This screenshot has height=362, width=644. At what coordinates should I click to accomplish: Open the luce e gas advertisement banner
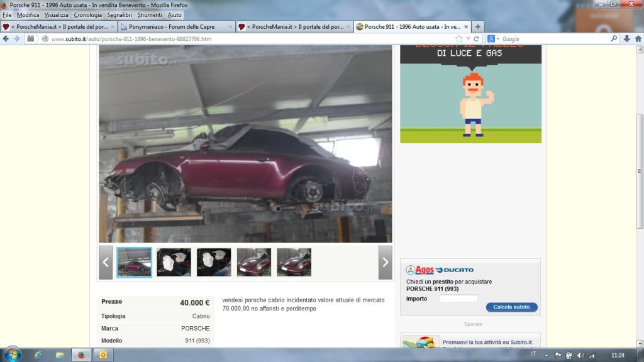point(470,94)
